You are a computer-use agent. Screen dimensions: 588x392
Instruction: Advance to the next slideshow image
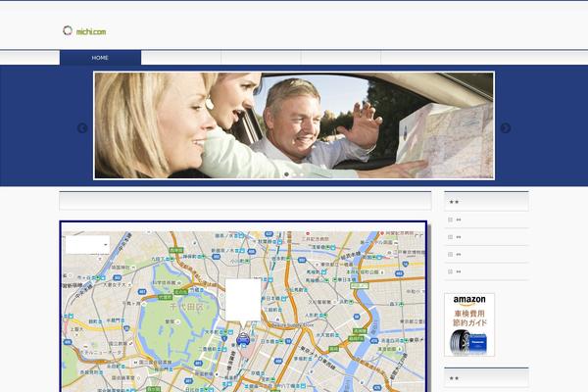pyautogui.click(x=505, y=128)
